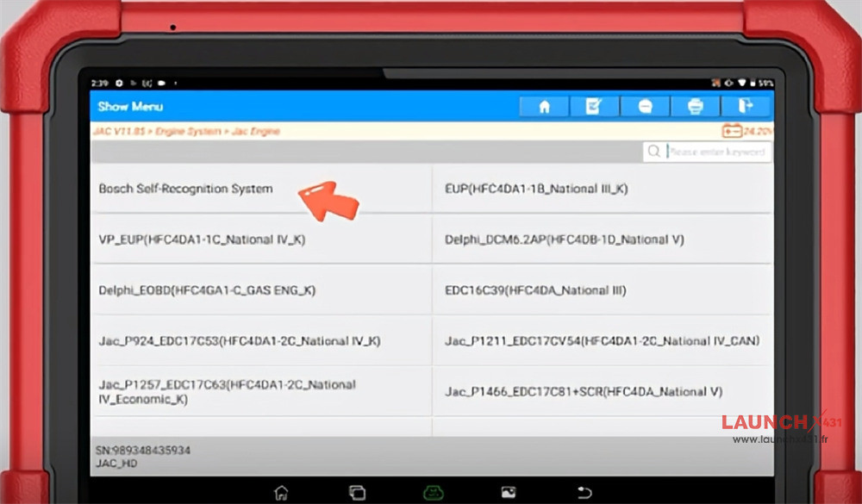Select Bosch Self-Recognition System
Image resolution: width=862 pixels, height=504 pixels.
(185, 189)
